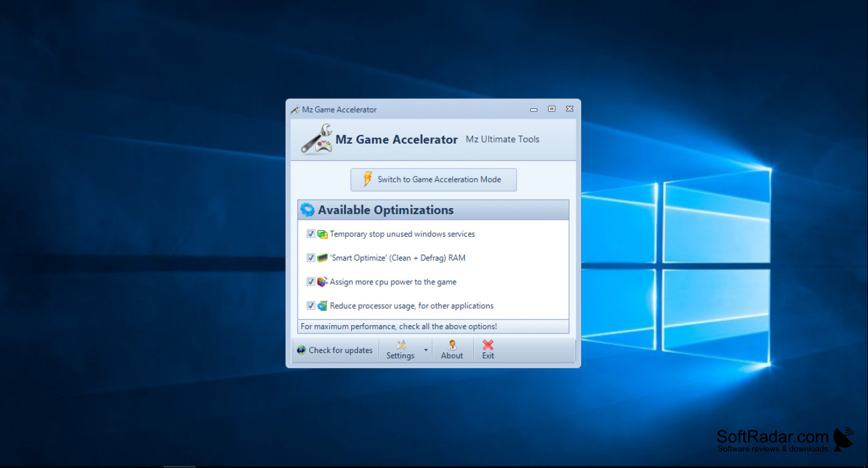
Task: Toggle 'Smart Optimize' (Clean + Defrag) RAM checkbox
Action: coord(311,257)
